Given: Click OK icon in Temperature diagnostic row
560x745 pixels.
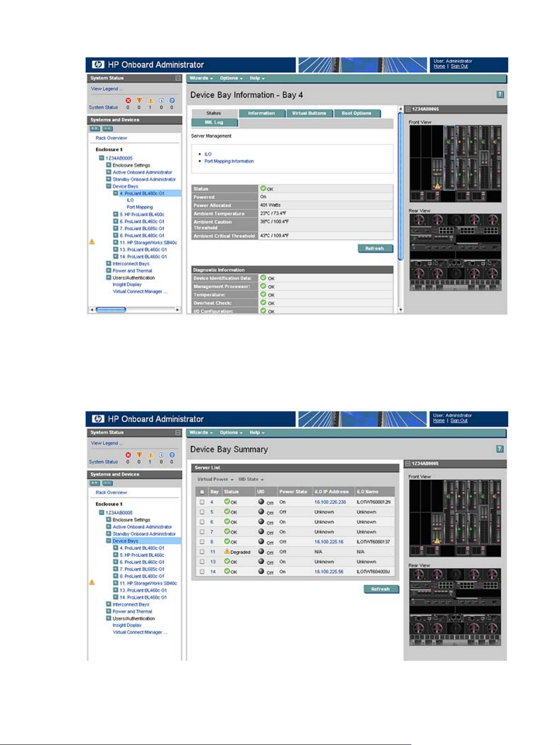Looking at the screenshot, I should click(263, 294).
